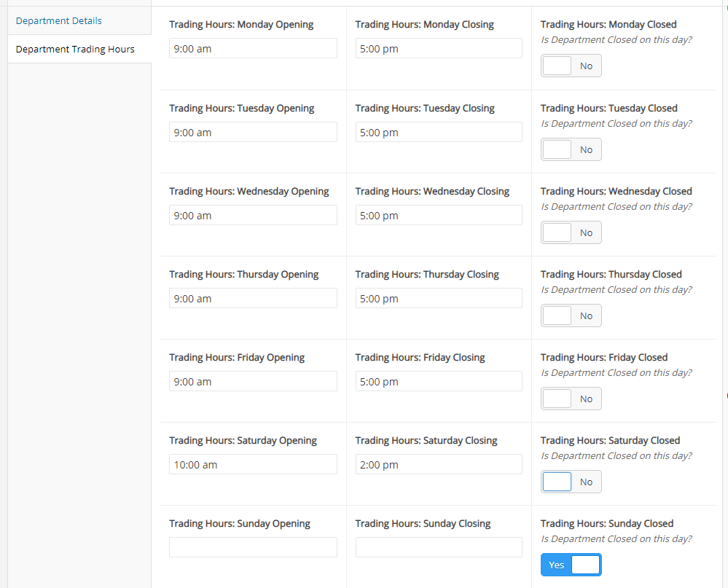The height and width of the screenshot is (588, 728).
Task: Edit the Friday Opening time field
Action: [x=253, y=381]
